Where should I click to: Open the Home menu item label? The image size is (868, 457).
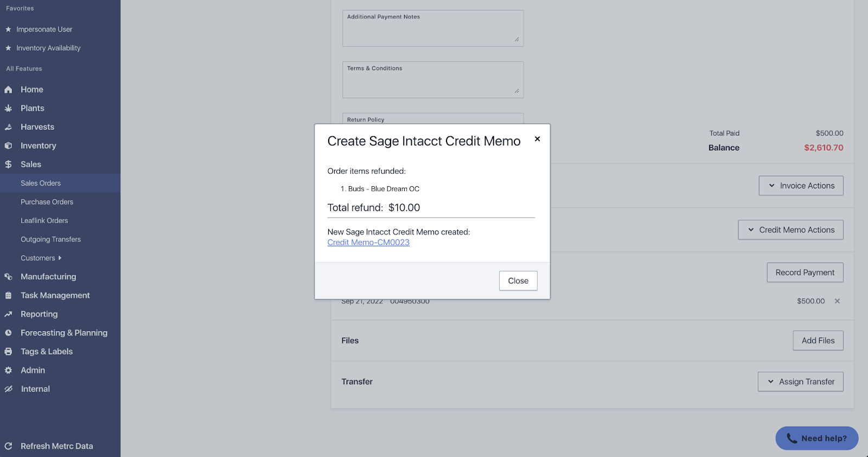tap(32, 90)
